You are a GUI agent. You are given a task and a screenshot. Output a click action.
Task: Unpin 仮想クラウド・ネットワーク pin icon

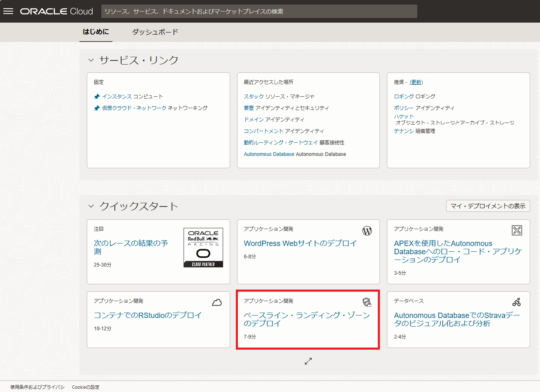[x=97, y=108]
